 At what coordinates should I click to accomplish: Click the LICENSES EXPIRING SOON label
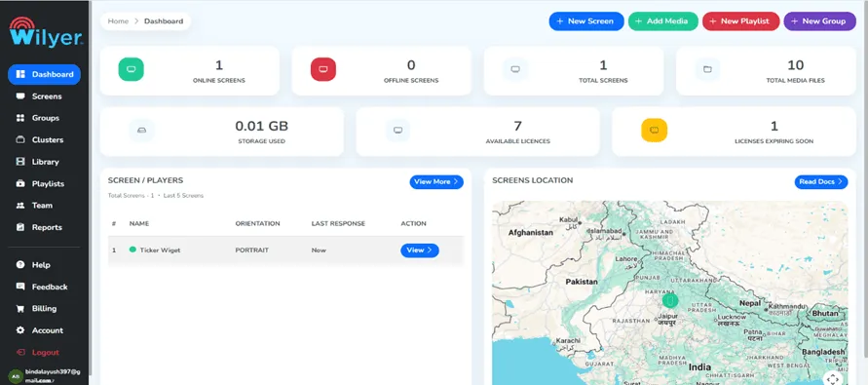[774, 141]
